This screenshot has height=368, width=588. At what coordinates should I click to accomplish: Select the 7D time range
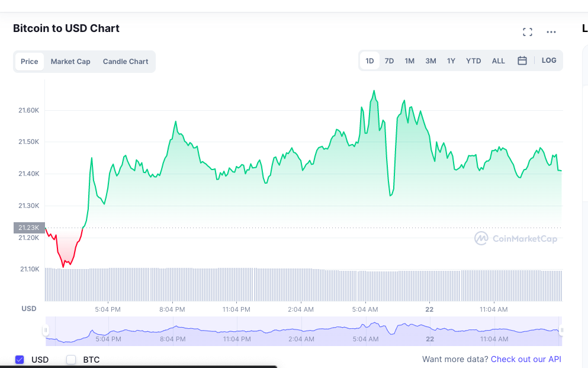[x=389, y=61]
